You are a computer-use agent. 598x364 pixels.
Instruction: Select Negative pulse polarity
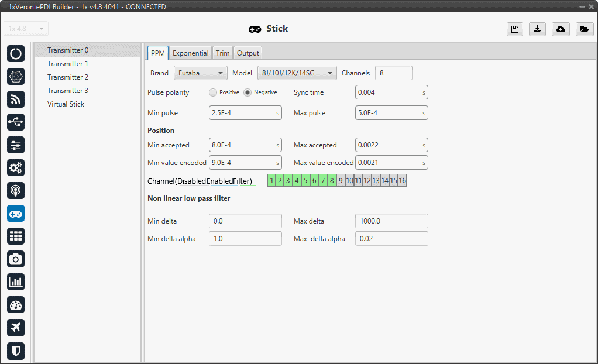pos(248,92)
